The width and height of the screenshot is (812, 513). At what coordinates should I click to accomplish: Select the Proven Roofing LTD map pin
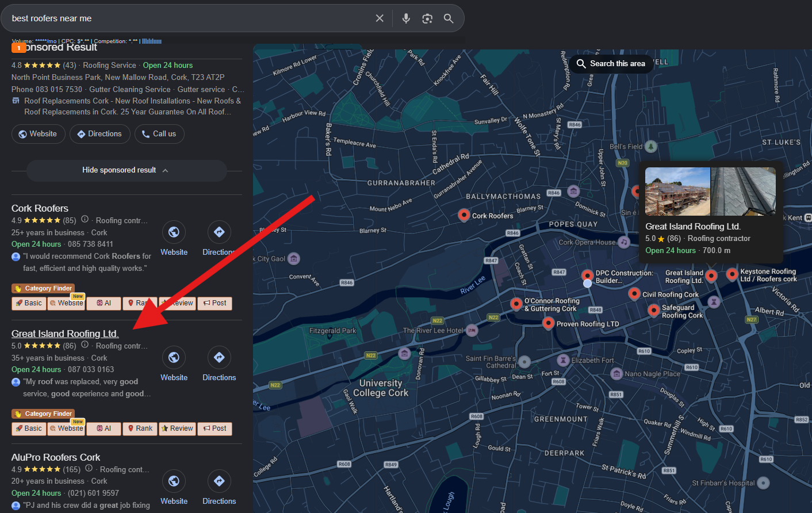[549, 323]
